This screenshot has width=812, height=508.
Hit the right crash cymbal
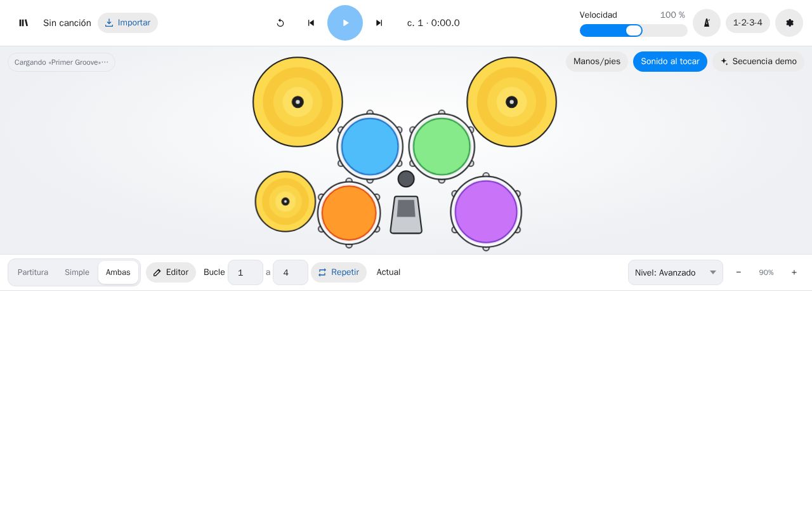click(511, 102)
